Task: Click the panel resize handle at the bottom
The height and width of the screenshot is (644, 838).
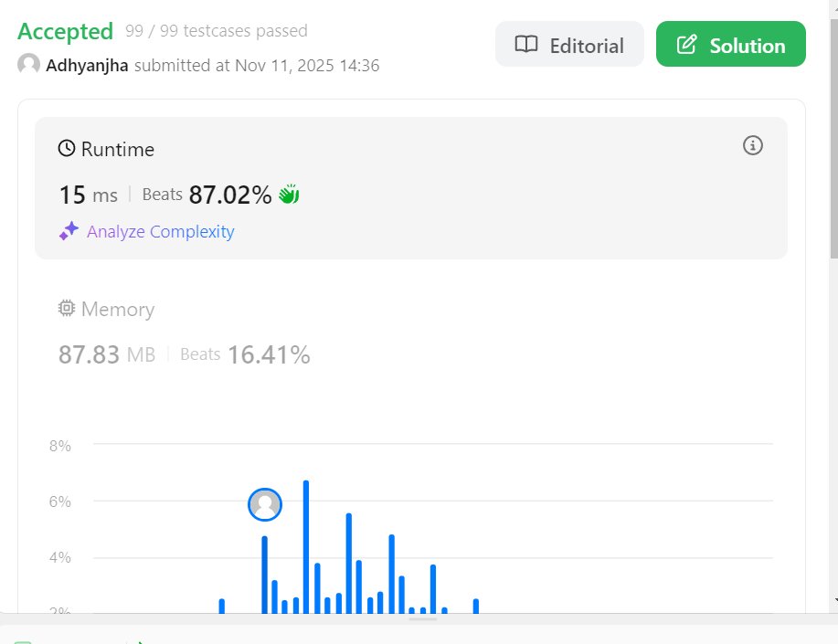Action: pos(423,619)
